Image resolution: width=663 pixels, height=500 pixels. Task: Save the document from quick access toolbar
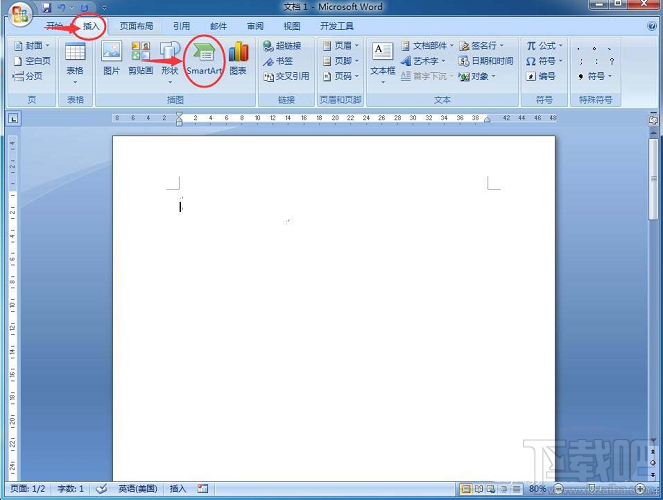(46, 7)
